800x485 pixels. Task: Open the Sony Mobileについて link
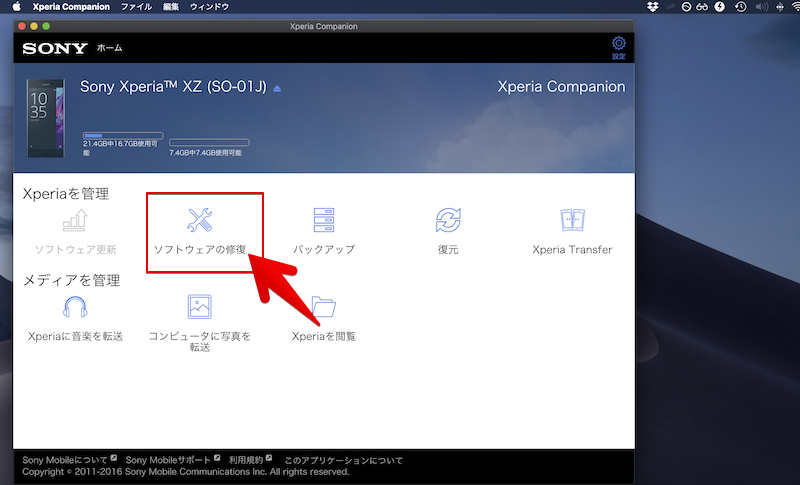point(66,460)
